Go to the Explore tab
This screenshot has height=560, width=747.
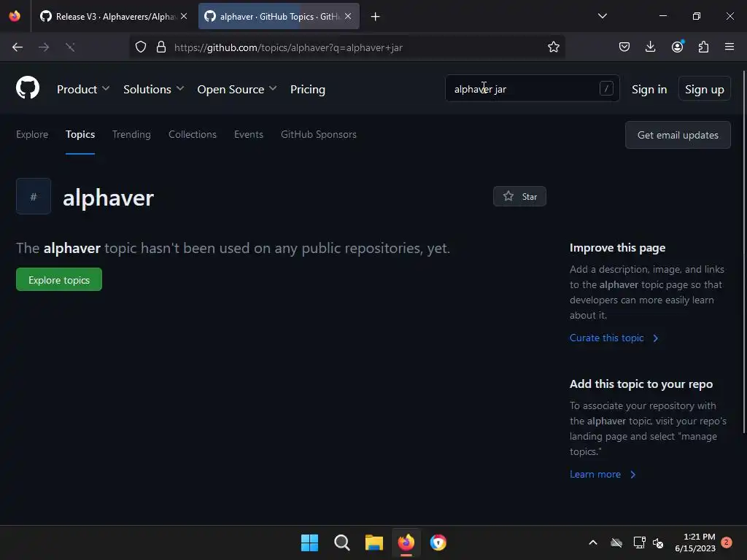point(32,134)
